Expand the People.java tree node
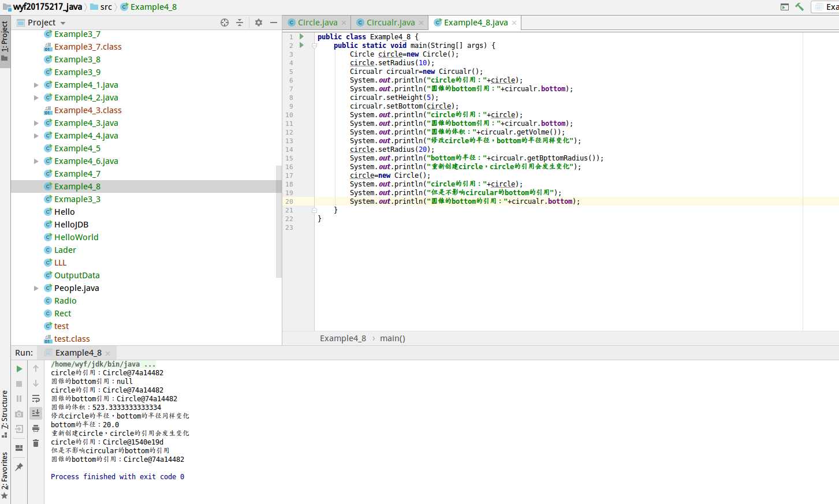This screenshot has width=839, height=504. pos(36,288)
